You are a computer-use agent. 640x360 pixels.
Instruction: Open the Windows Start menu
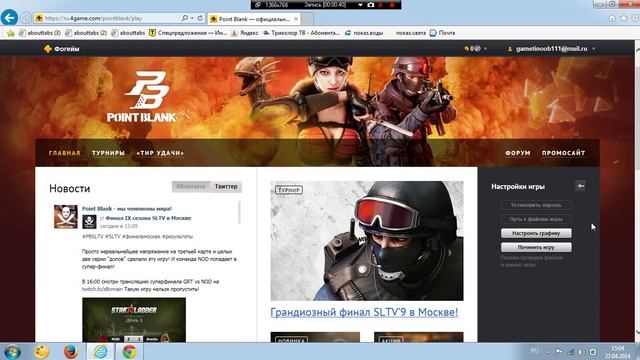(x=12, y=351)
